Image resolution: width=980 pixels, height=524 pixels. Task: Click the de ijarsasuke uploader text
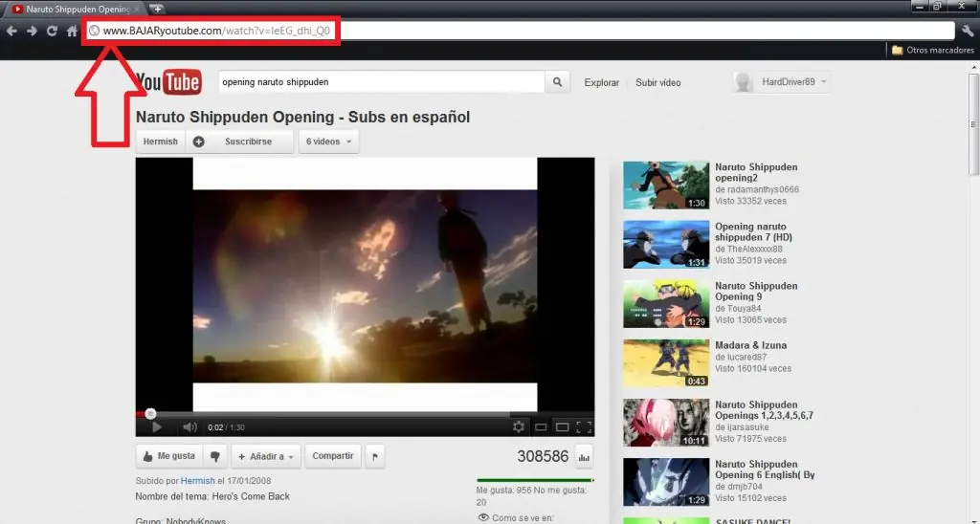tap(742, 427)
